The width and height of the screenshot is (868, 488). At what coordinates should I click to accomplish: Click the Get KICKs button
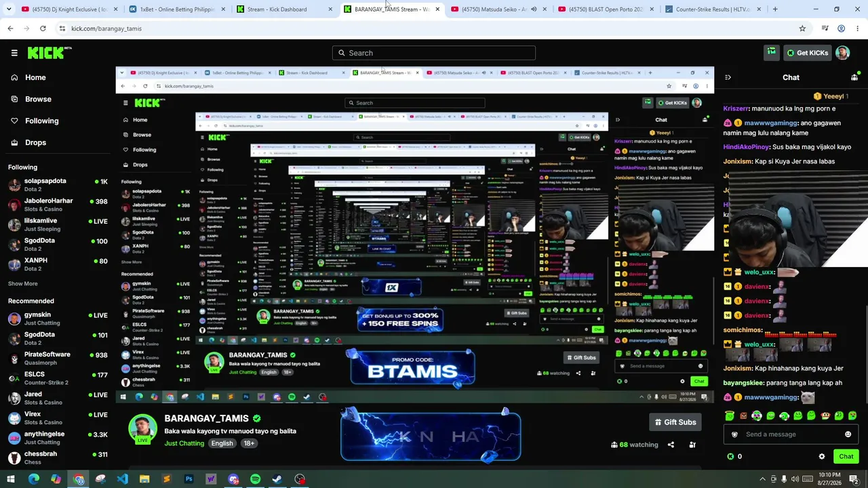click(807, 53)
